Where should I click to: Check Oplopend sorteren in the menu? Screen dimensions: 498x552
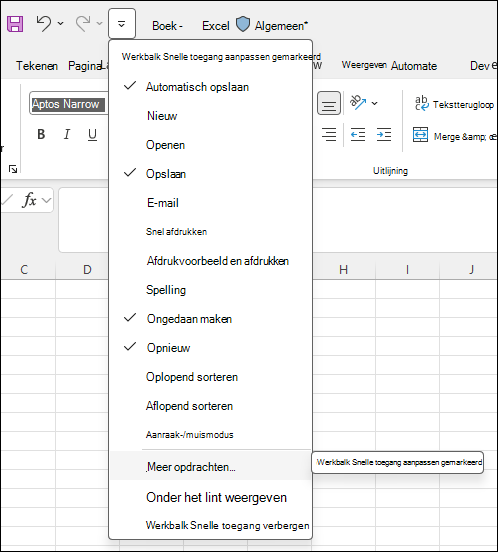[x=210, y=377]
